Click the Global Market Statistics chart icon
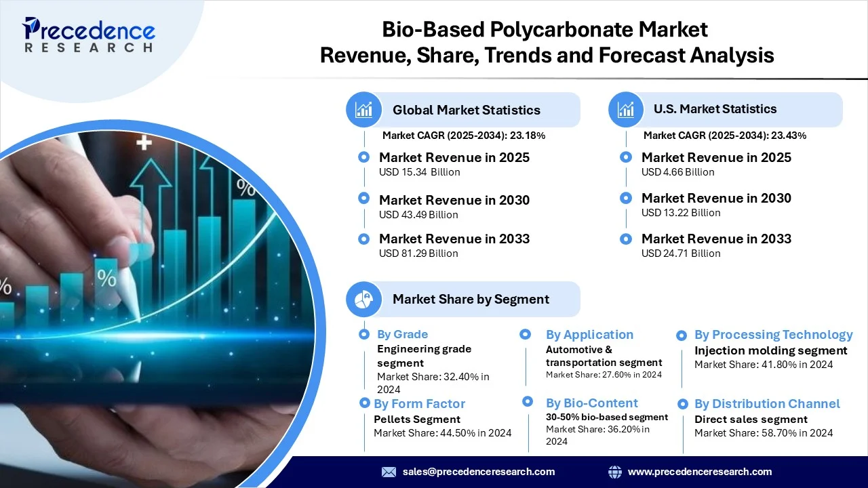 (x=364, y=110)
